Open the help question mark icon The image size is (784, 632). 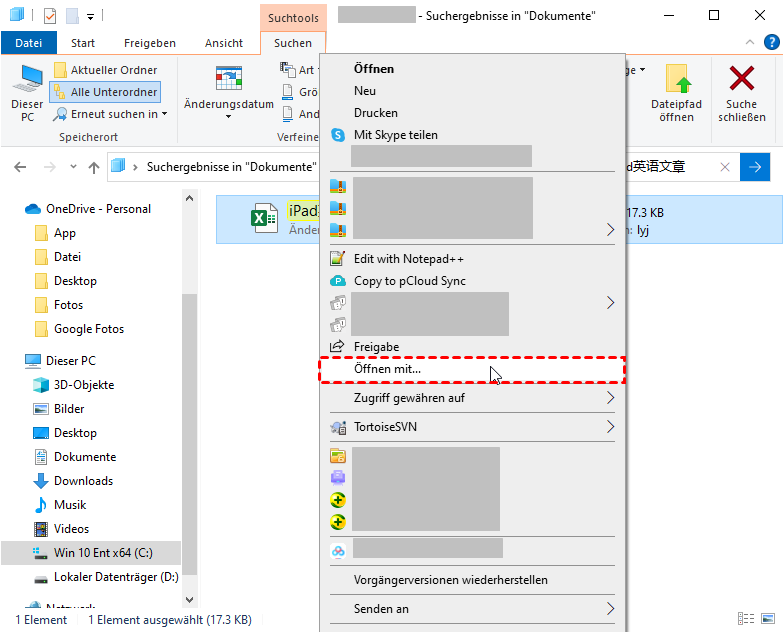[771, 43]
